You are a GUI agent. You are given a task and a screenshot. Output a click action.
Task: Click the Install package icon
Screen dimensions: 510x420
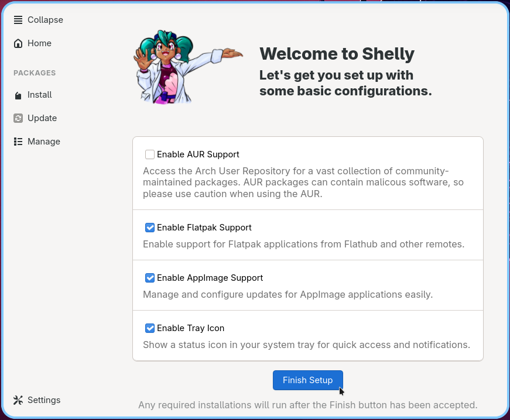tap(18, 95)
